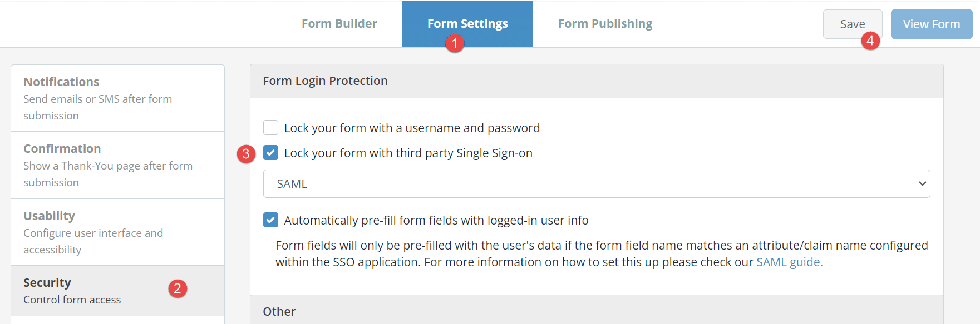Screen dimensions: 980x324
Task: Select the Form Settings tab
Action: (467, 24)
